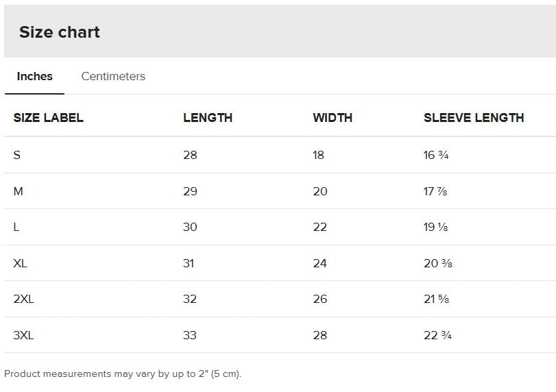Click the sleeve length value 17 ⅞

(x=435, y=191)
